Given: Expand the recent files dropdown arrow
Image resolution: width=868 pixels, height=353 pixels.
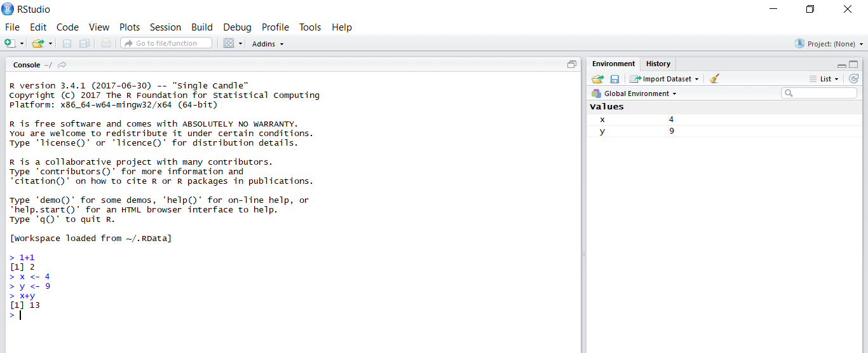Looking at the screenshot, I should pyautogui.click(x=50, y=44).
